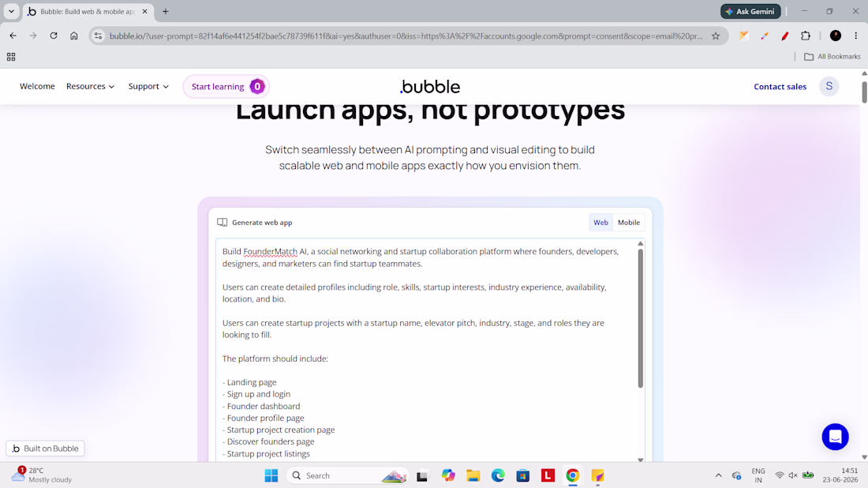The height and width of the screenshot is (488, 868).
Task: Select the Bubble: Build web & mobile tab
Action: (x=87, y=11)
